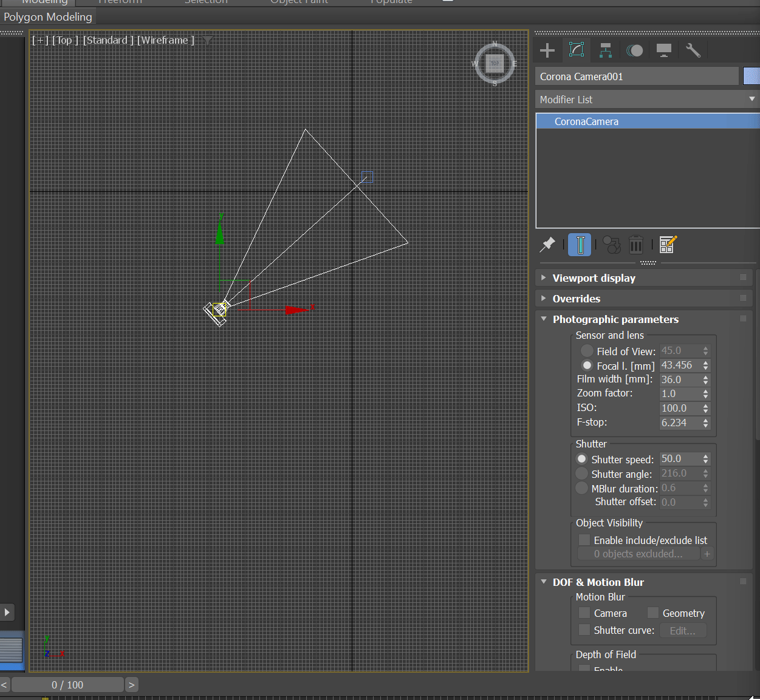The image size is (760, 700).
Task: Select the Field of View radio button
Action: point(587,351)
